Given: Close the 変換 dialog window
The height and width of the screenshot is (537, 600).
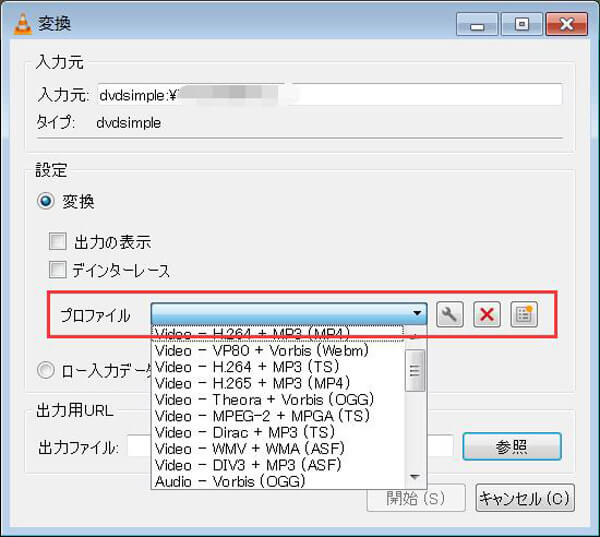Looking at the screenshot, I should [567, 24].
